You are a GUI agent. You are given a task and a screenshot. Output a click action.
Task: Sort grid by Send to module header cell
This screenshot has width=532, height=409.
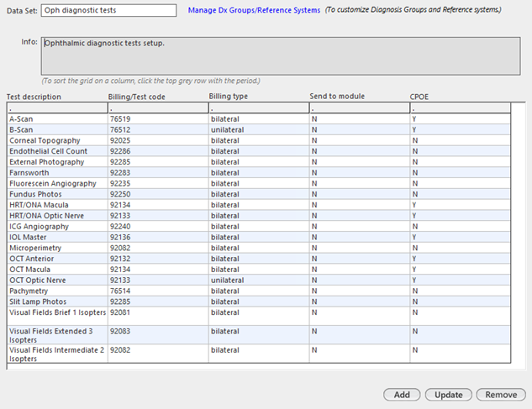360,108
